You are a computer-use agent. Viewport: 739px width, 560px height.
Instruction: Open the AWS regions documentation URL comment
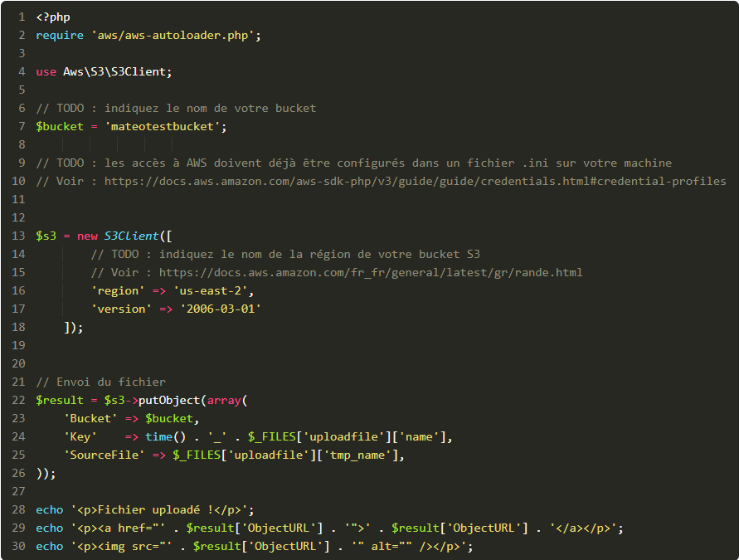pos(371,272)
